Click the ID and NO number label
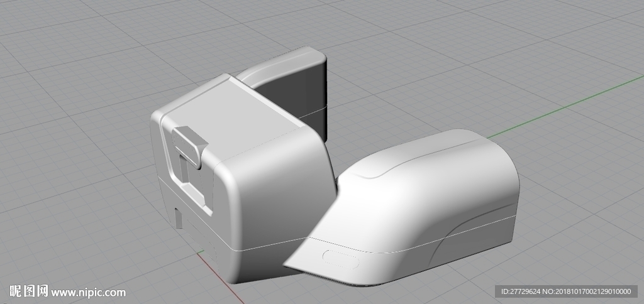 tap(566, 291)
